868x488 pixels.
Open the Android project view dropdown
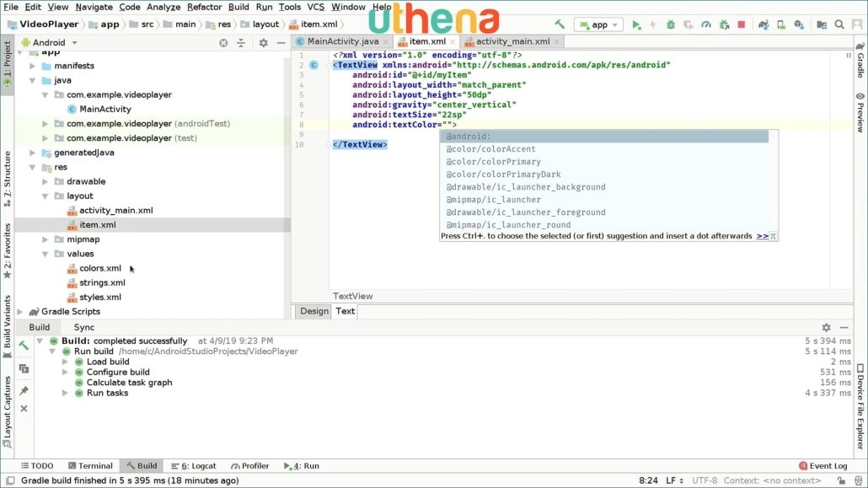[x=49, y=43]
